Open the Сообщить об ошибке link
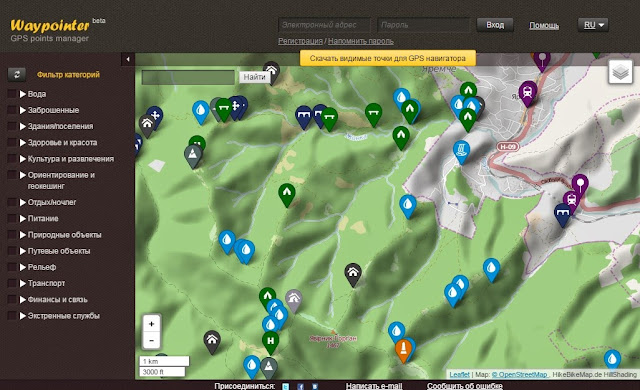 coord(464,386)
